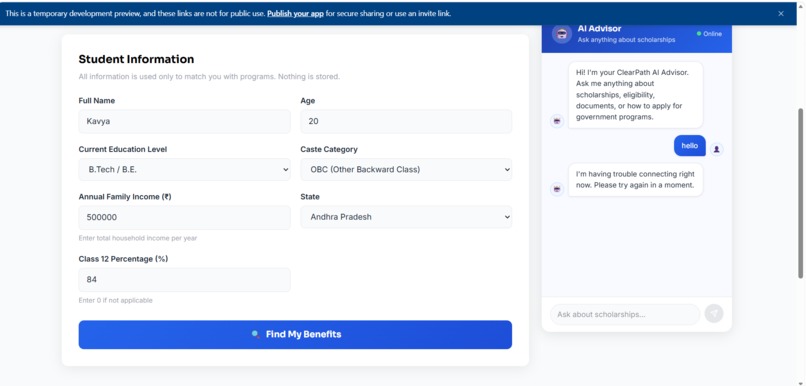Click the 'Hi! I'm your ClearPath AI Advisor' message
The width and height of the screenshot is (806, 386).
(x=635, y=95)
